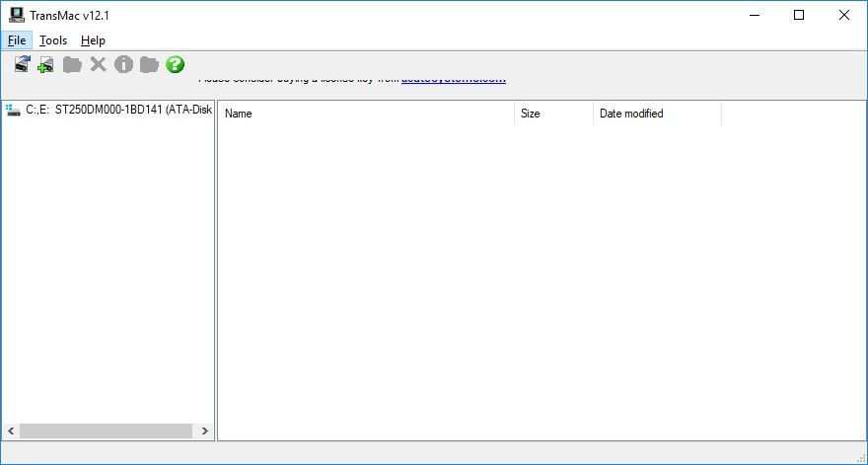Open the Tools menu

pyautogui.click(x=53, y=40)
